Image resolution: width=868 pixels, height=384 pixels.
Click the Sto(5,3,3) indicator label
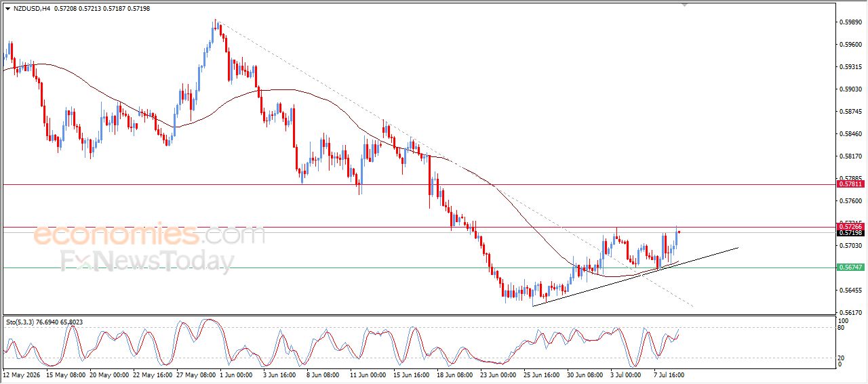[x=21, y=322]
